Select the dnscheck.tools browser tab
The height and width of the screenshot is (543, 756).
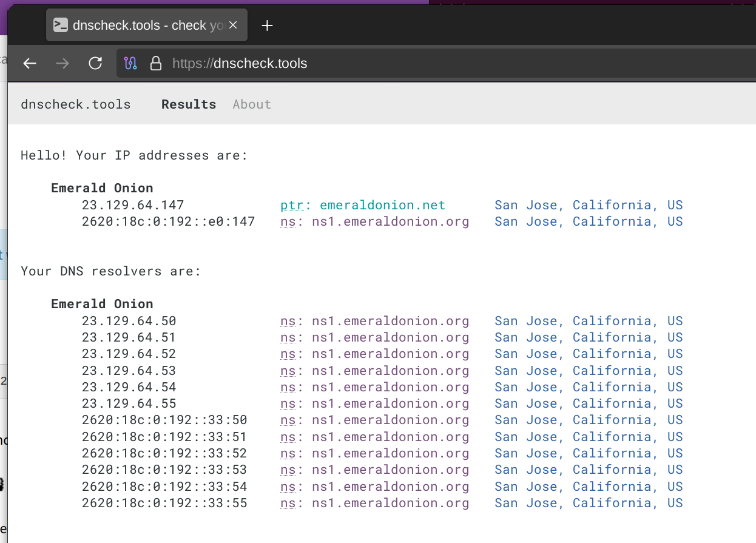click(x=147, y=25)
